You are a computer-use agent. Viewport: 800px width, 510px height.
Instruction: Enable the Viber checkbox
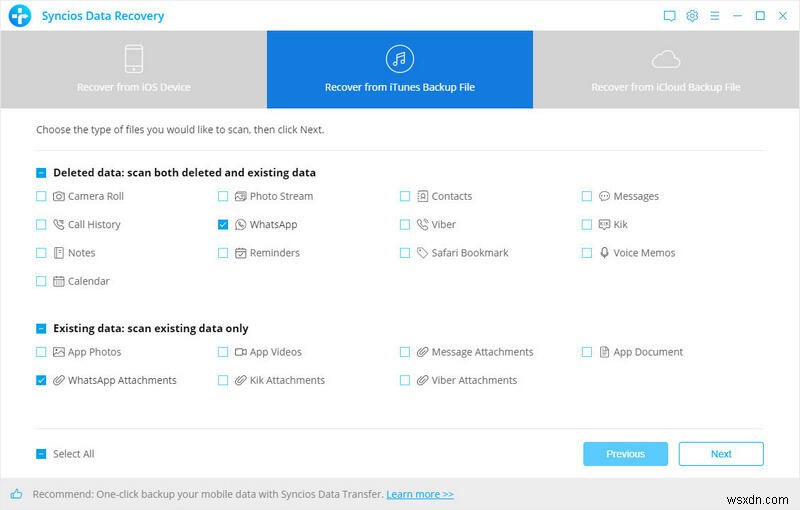pos(405,224)
